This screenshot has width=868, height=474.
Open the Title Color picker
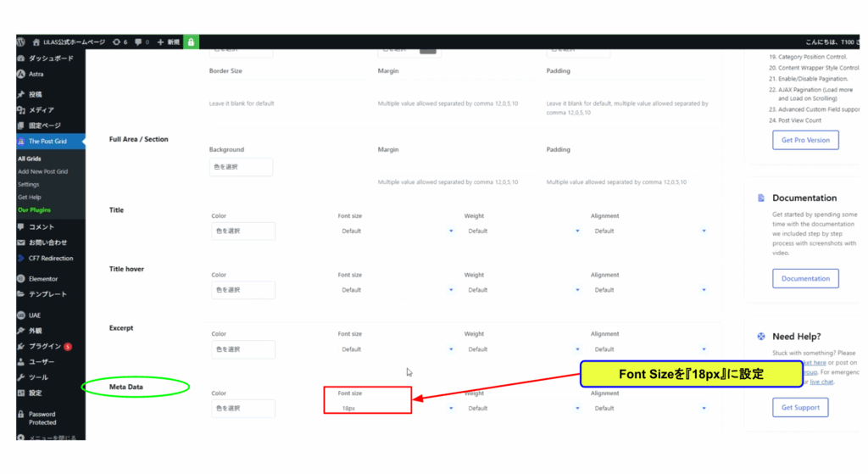tap(243, 231)
